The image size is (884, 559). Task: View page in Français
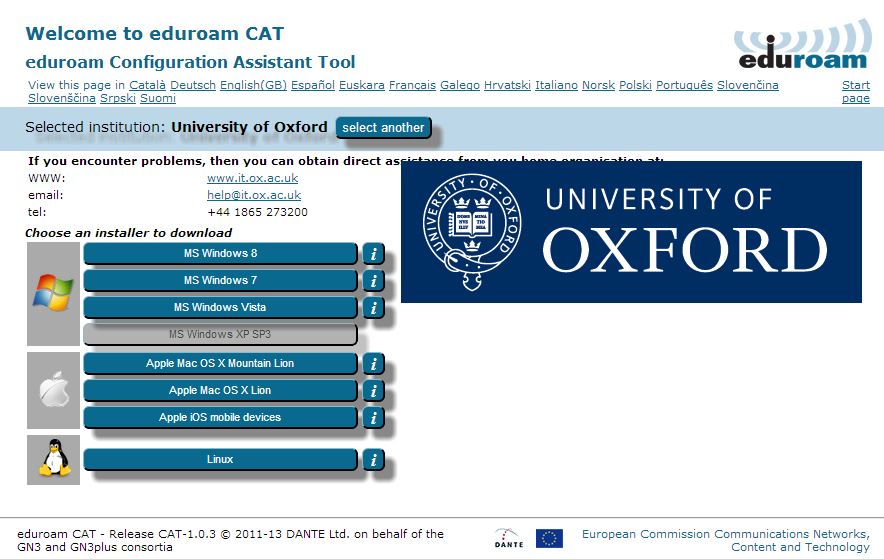pos(412,85)
